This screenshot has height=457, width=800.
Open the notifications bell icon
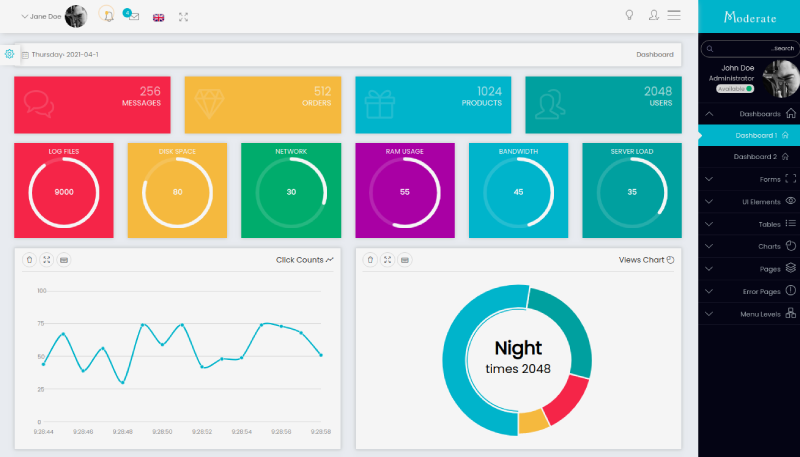coord(107,16)
